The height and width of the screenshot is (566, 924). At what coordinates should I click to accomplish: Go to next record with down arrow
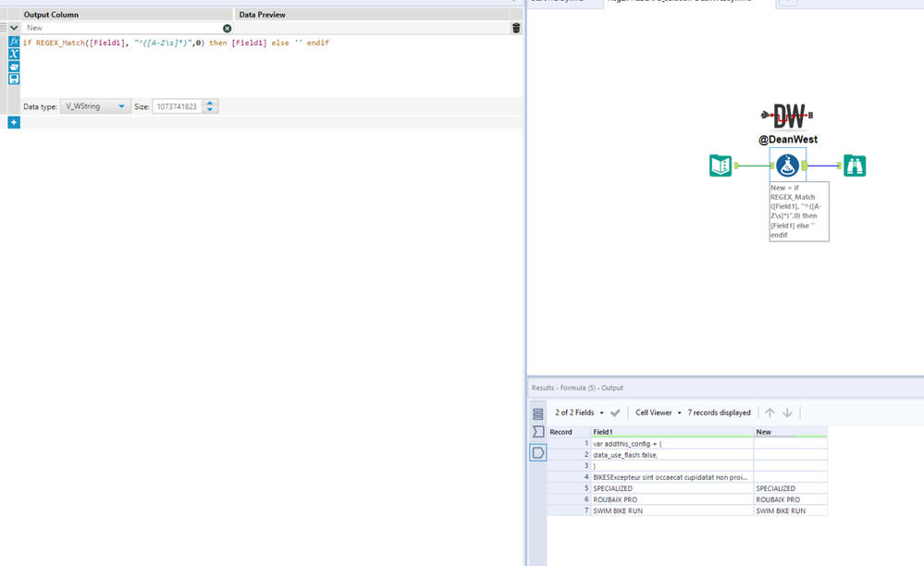pos(787,412)
